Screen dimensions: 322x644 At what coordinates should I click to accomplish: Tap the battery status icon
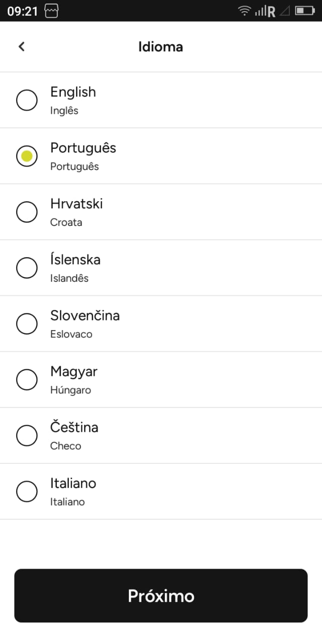click(305, 11)
